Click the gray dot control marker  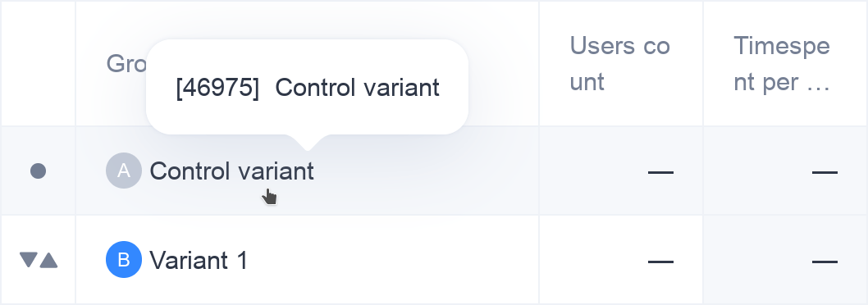click(38, 171)
